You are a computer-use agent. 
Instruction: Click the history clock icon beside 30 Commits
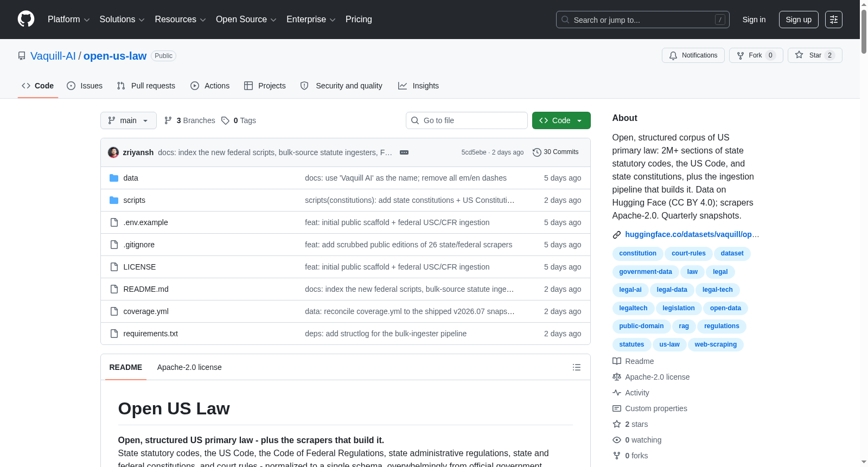click(x=537, y=152)
